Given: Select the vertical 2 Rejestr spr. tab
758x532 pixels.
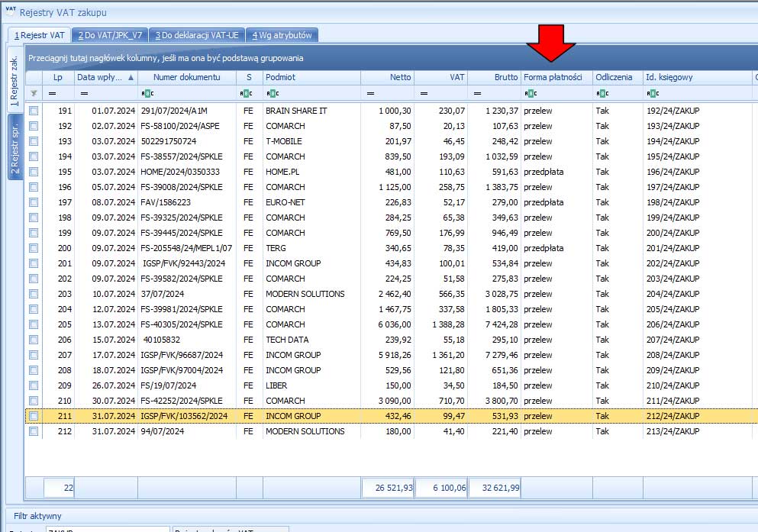Looking at the screenshot, I should (15, 147).
